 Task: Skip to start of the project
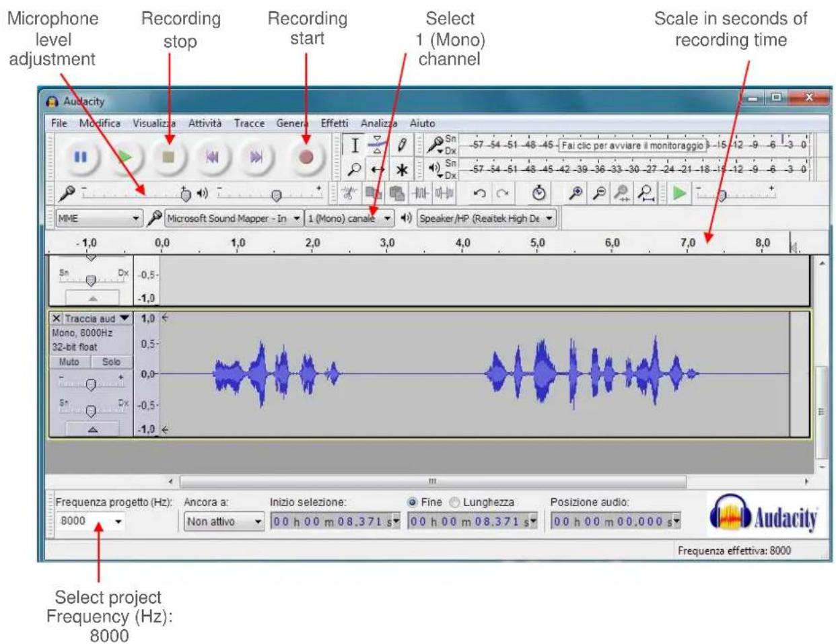coord(212,157)
